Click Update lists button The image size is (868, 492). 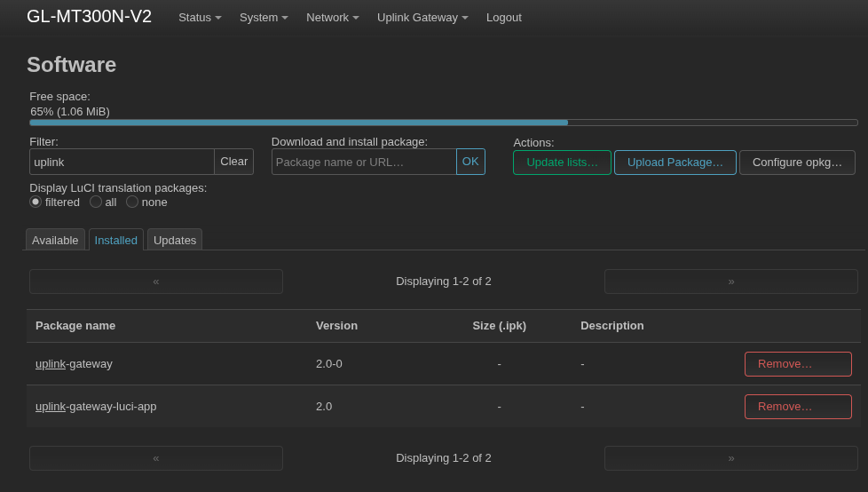(x=562, y=163)
